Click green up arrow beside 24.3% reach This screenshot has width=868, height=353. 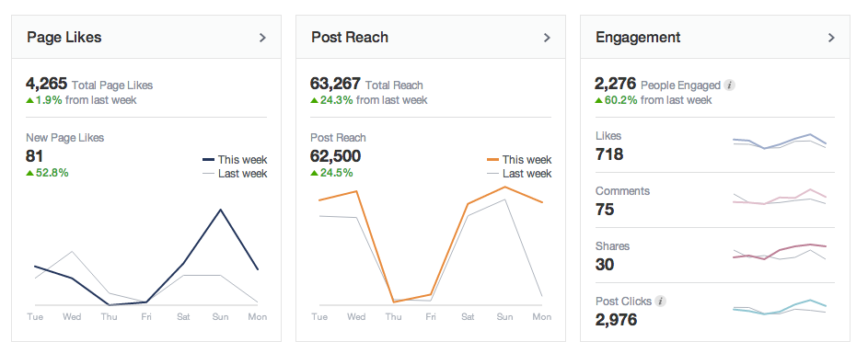[315, 100]
